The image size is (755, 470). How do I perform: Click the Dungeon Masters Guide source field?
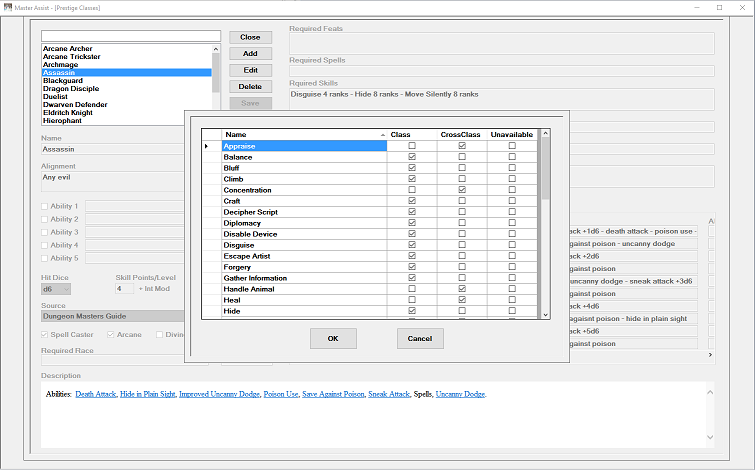113,316
